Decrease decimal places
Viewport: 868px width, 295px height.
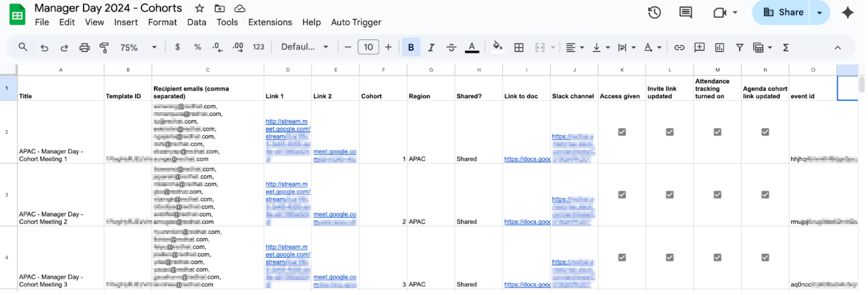click(x=217, y=47)
